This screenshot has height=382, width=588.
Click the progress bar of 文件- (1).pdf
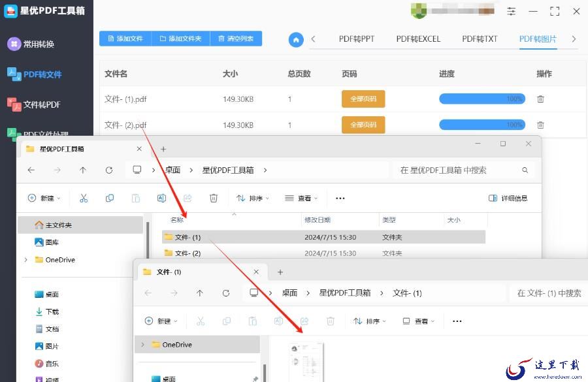point(482,99)
